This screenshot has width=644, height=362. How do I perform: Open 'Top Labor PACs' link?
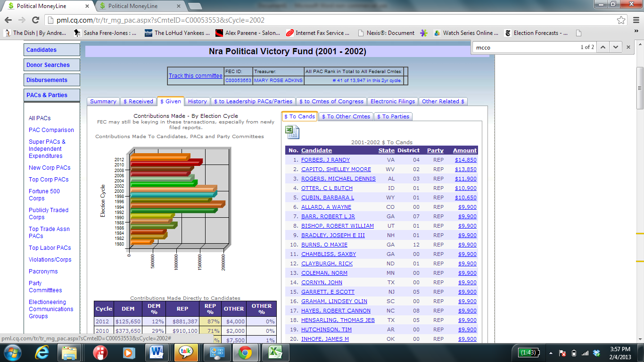[x=50, y=248]
